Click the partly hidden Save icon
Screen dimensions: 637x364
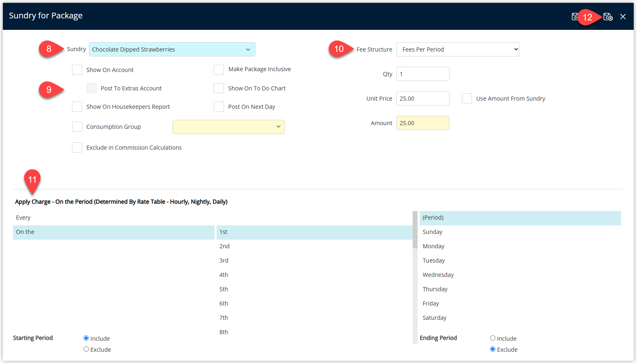click(575, 17)
